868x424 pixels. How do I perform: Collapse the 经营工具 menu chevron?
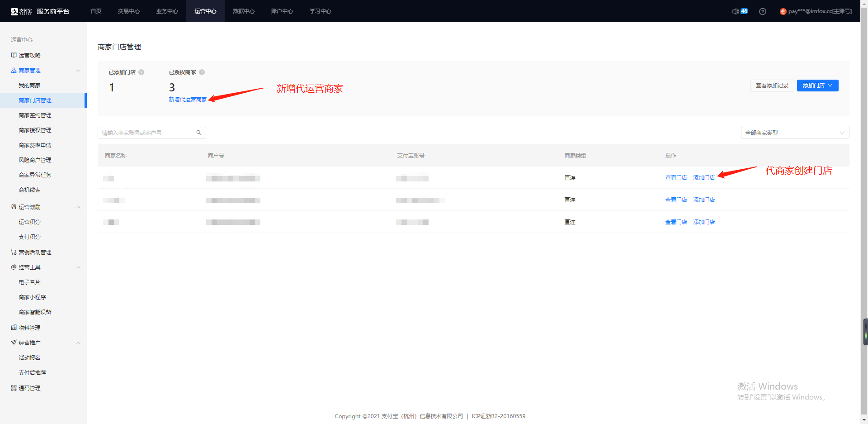click(78, 267)
